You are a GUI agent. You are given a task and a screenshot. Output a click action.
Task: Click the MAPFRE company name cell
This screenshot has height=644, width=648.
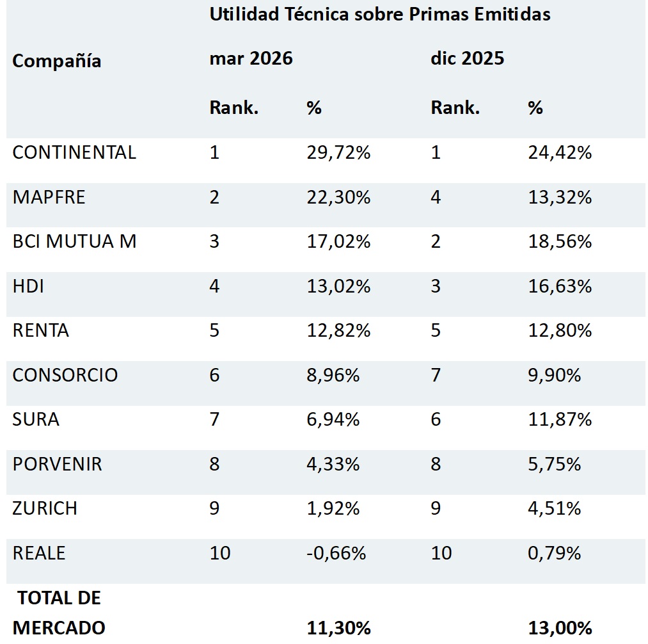pos(49,197)
